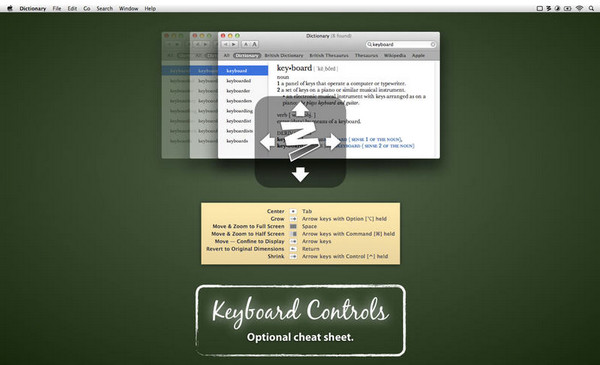
Task: Open the Search menu in the menu bar
Action: tap(104, 8)
